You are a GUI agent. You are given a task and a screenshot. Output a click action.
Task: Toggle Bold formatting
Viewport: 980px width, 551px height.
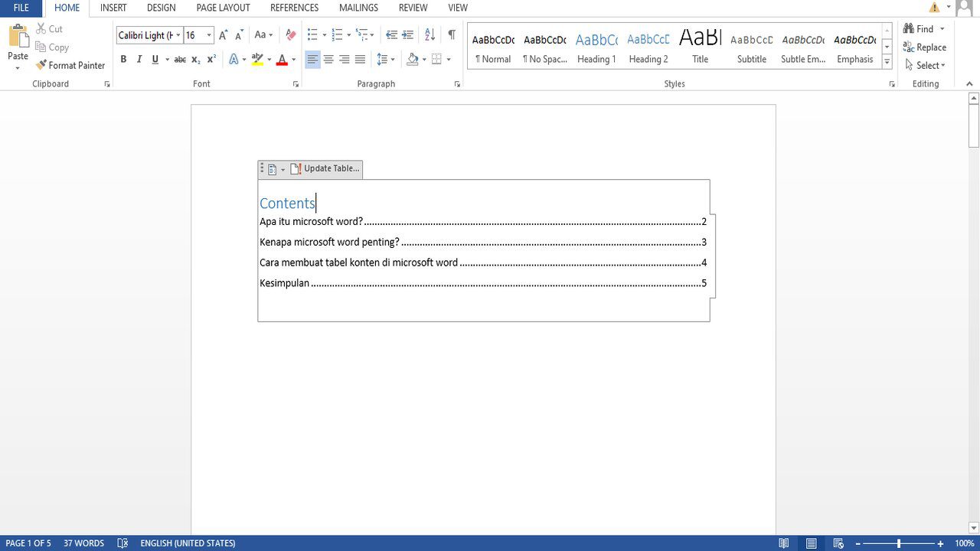123,60
